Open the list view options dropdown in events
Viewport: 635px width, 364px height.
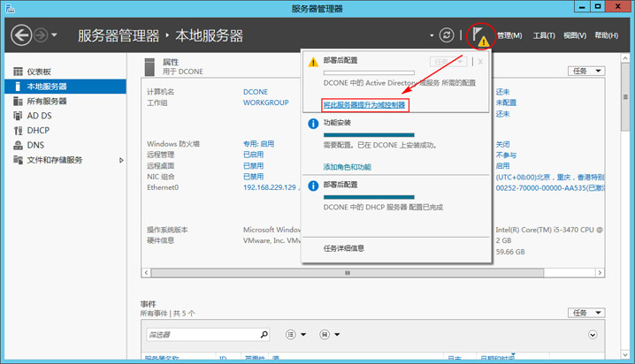[x=296, y=335]
